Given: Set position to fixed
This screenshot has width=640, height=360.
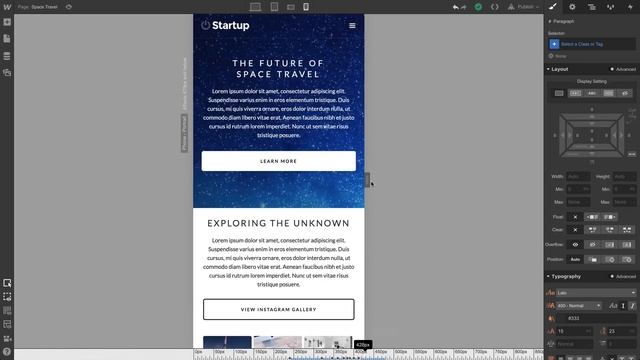Looking at the screenshot, I should [x=627, y=260].
